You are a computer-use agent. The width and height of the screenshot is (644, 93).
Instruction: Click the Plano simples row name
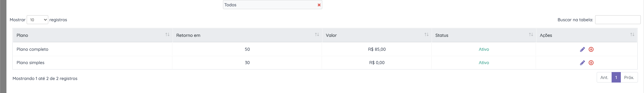pos(30,63)
